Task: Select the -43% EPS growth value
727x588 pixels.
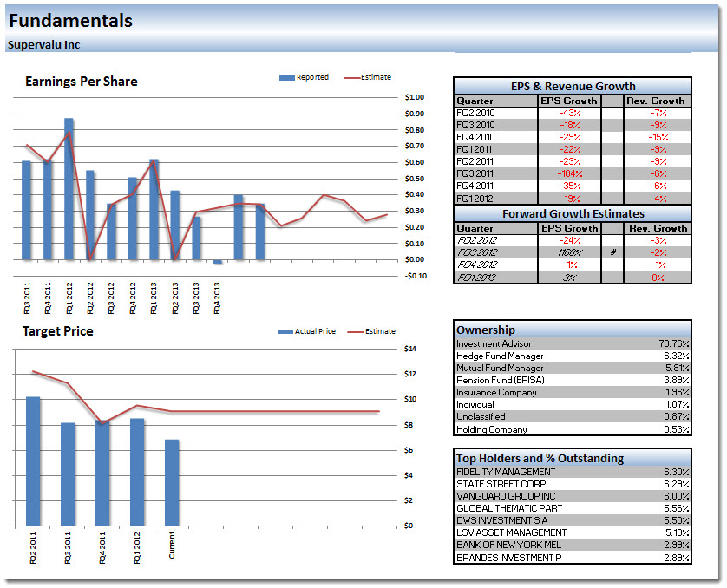Action: point(569,113)
